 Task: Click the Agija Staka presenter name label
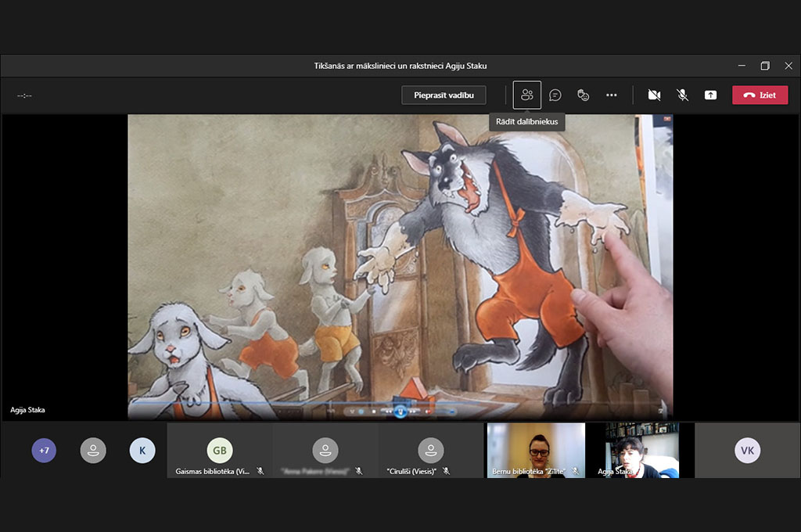point(27,410)
